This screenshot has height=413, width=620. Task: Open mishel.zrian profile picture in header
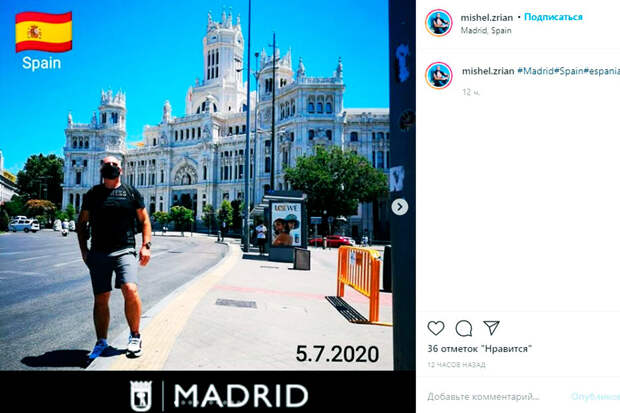coord(439,23)
